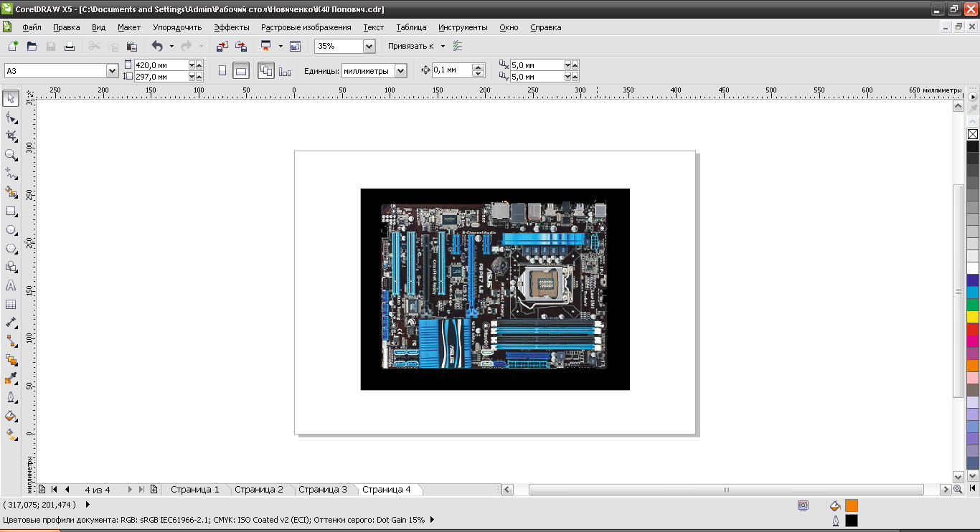Viewport: 980px width, 532px height.
Task: Switch to Страница 3 tab
Action: [323, 490]
